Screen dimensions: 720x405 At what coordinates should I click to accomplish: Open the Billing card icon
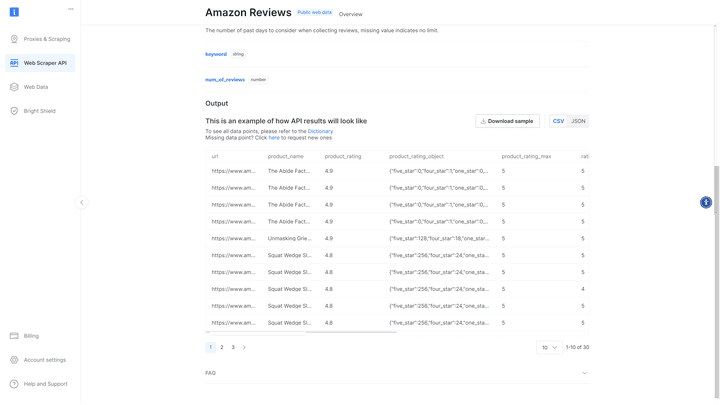tap(14, 336)
